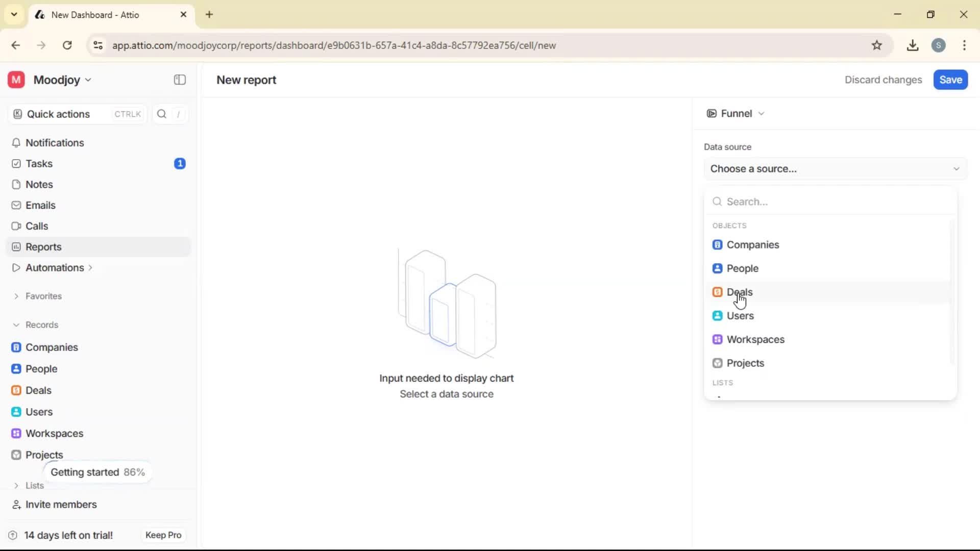The width and height of the screenshot is (980, 551).
Task: Select Tasks from the sidebar
Action: point(39,163)
